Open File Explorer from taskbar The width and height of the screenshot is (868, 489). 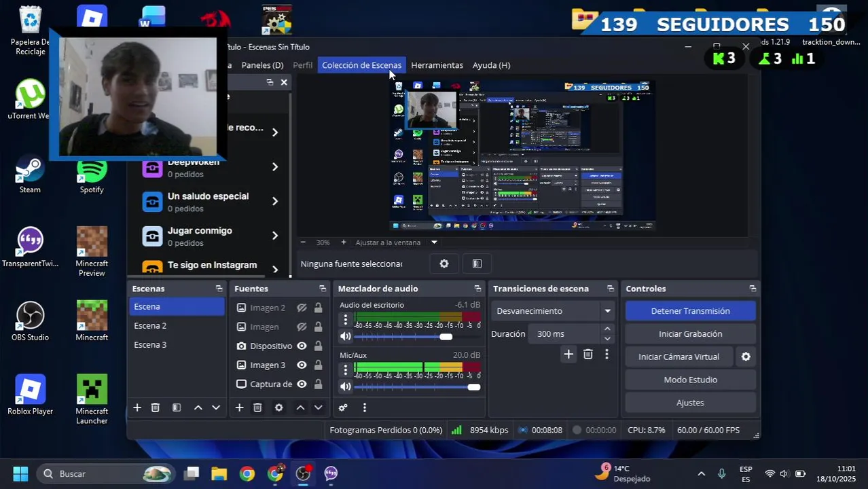point(219,473)
